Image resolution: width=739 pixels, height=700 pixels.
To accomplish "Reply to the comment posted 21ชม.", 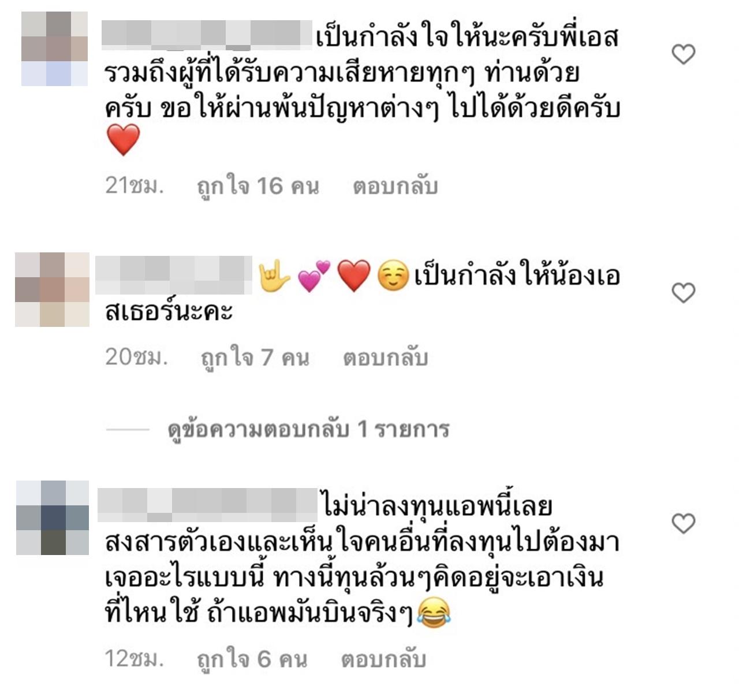I will pos(395,187).
